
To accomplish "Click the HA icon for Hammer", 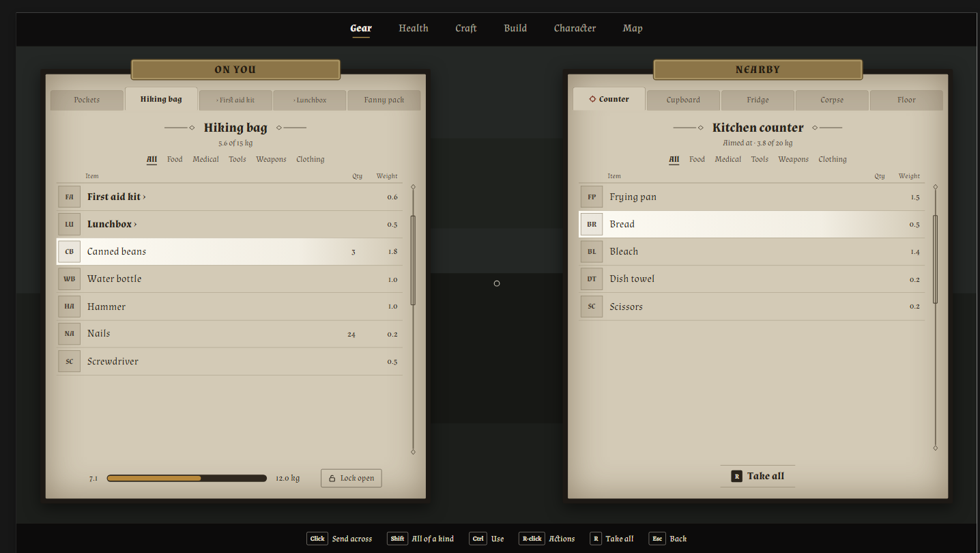I will click(69, 307).
